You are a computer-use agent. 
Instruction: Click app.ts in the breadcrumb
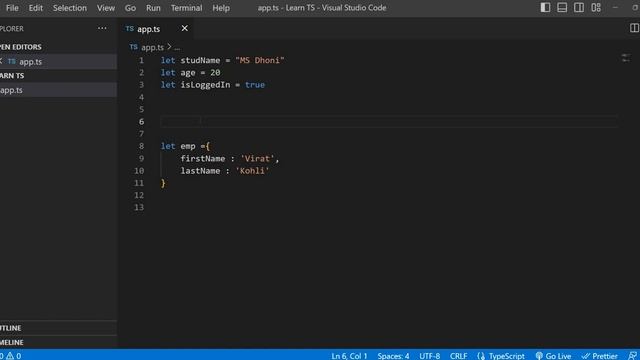tap(152, 47)
